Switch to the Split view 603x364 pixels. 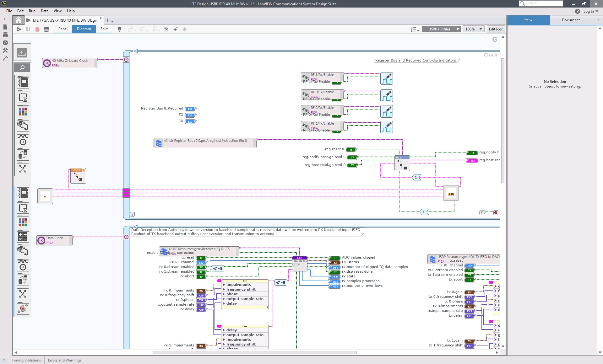(x=104, y=29)
